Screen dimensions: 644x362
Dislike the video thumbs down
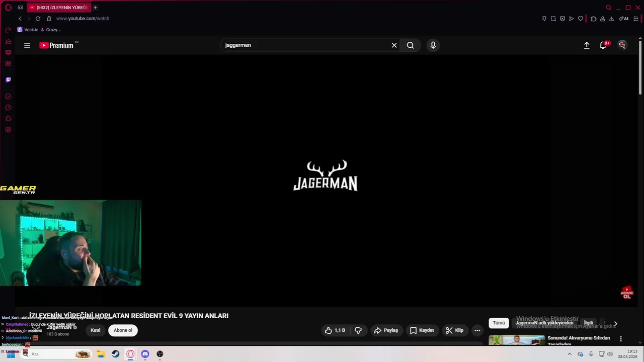click(358, 330)
